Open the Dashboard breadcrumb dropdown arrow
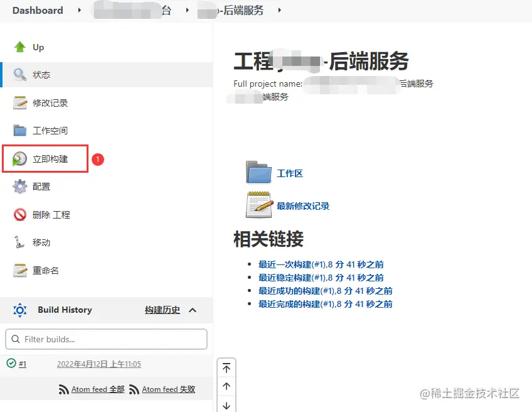Image resolution: width=532 pixels, height=412 pixels. click(x=80, y=10)
